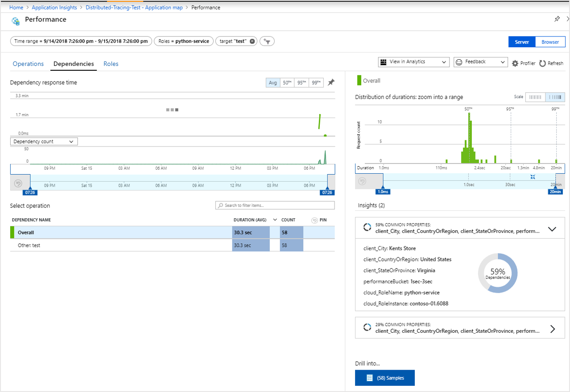Viewport: 570px width, 392px height.
Task: Reset the time range zoom on left chart
Action: point(18,183)
